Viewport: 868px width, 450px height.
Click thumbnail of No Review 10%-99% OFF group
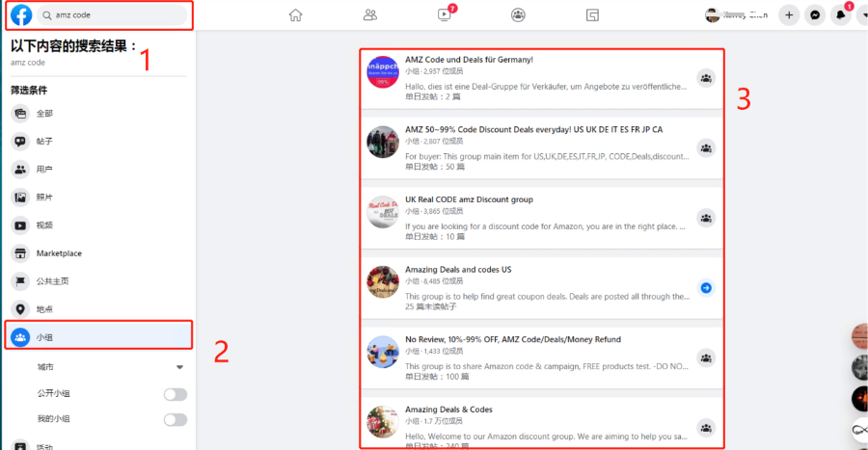coord(383,352)
